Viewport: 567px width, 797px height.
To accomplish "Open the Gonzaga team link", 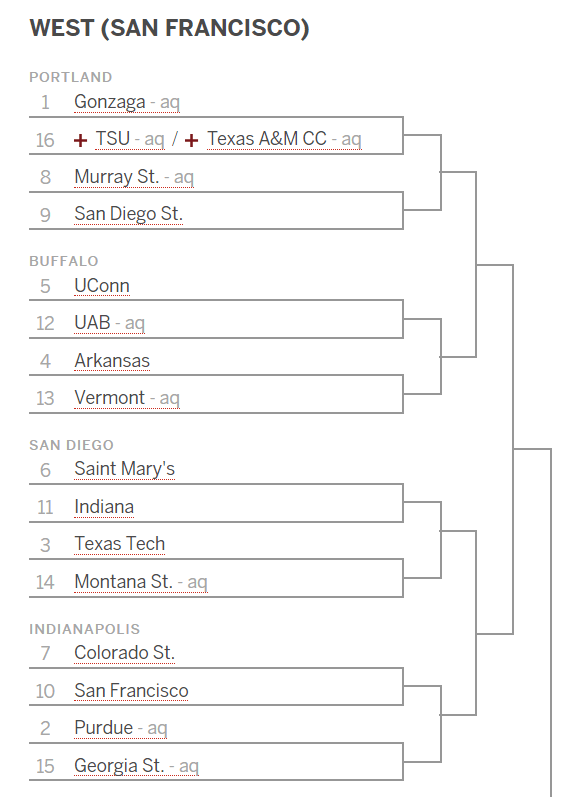I will [x=110, y=102].
